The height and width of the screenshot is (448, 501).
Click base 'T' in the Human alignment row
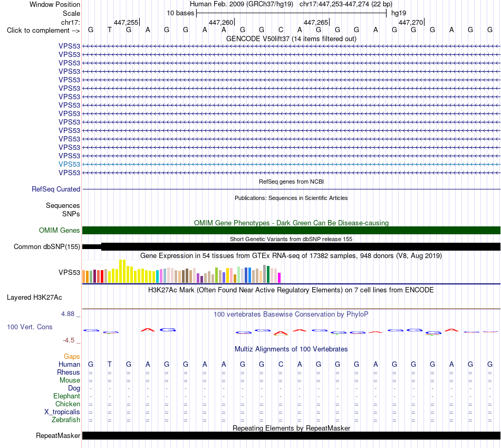pyautogui.click(x=110, y=365)
